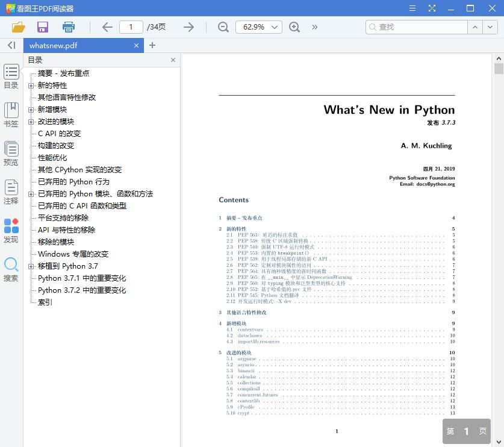Open the zoom level 62.9% dropdown
The height and width of the screenshot is (447, 504).
pos(259,27)
